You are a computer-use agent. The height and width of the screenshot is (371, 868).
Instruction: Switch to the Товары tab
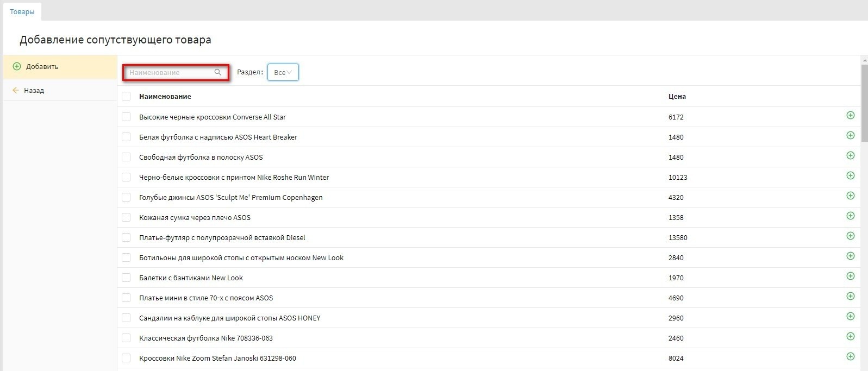pos(22,11)
